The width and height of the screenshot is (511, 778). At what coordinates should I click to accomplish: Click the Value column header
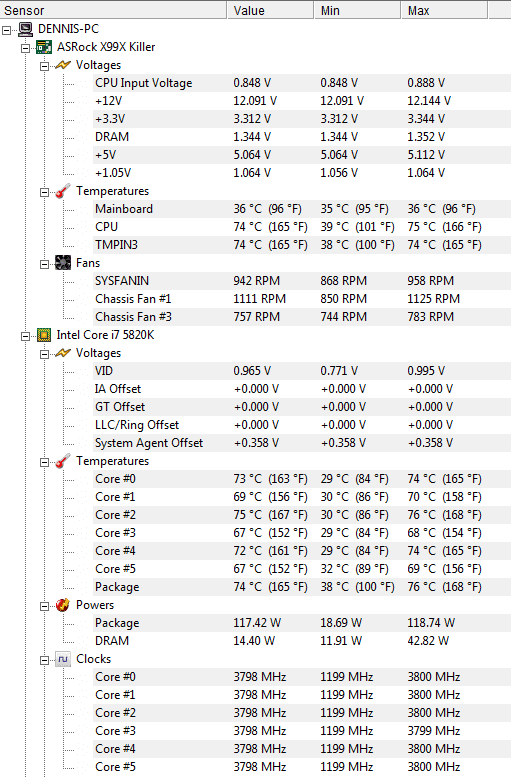270,10
